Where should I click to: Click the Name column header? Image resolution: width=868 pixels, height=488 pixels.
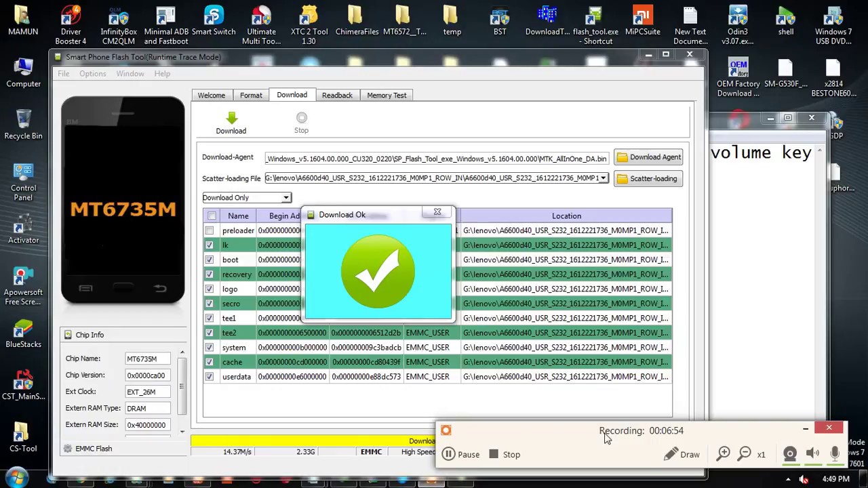pyautogui.click(x=238, y=216)
